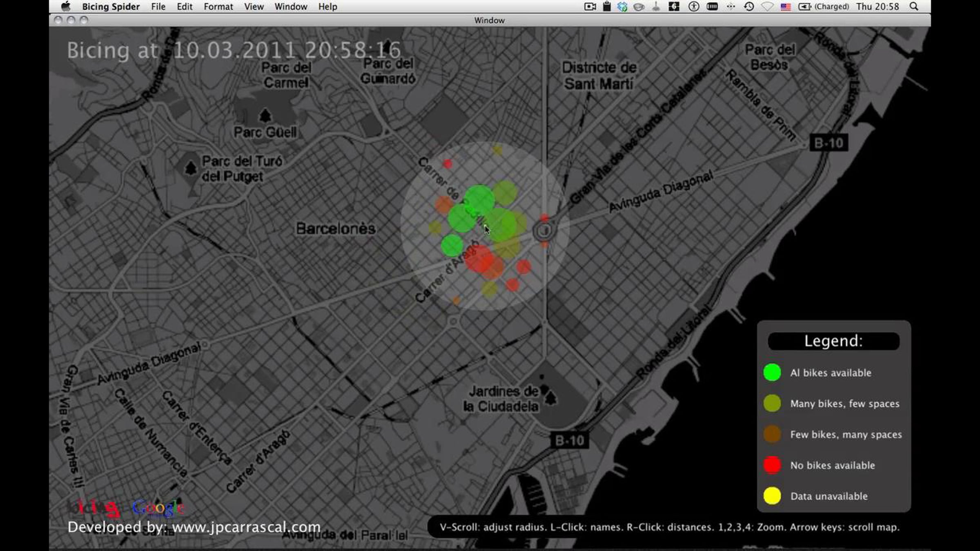Click the accessibility figure menu bar icon
The height and width of the screenshot is (551, 980).
[x=694, y=7]
